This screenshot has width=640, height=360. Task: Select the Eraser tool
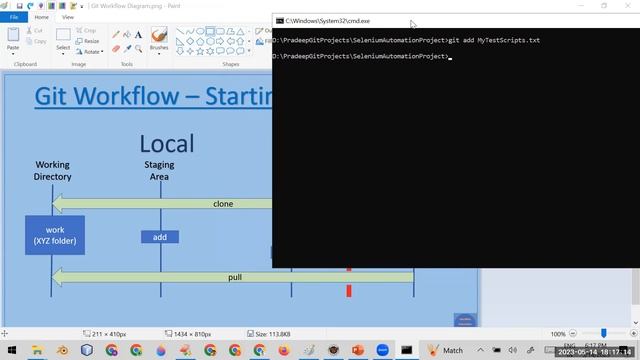(116, 49)
